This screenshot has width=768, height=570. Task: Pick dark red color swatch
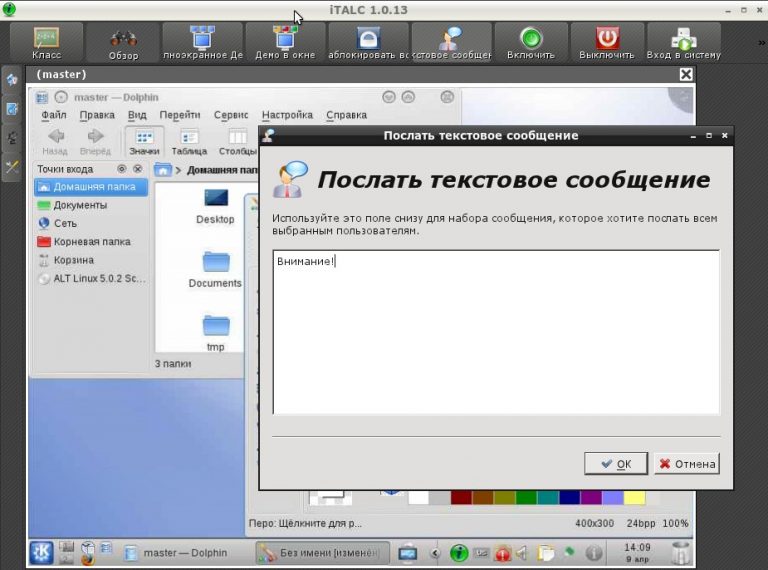coord(461,498)
